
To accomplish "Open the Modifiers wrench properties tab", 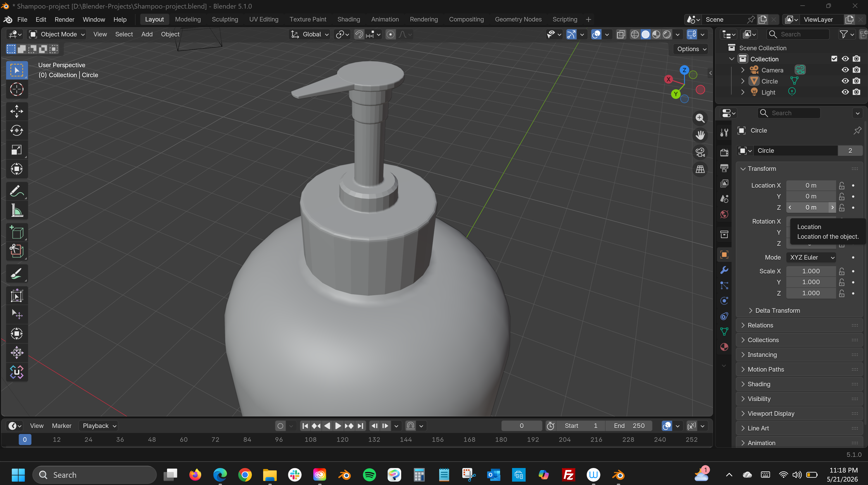I will click(724, 270).
